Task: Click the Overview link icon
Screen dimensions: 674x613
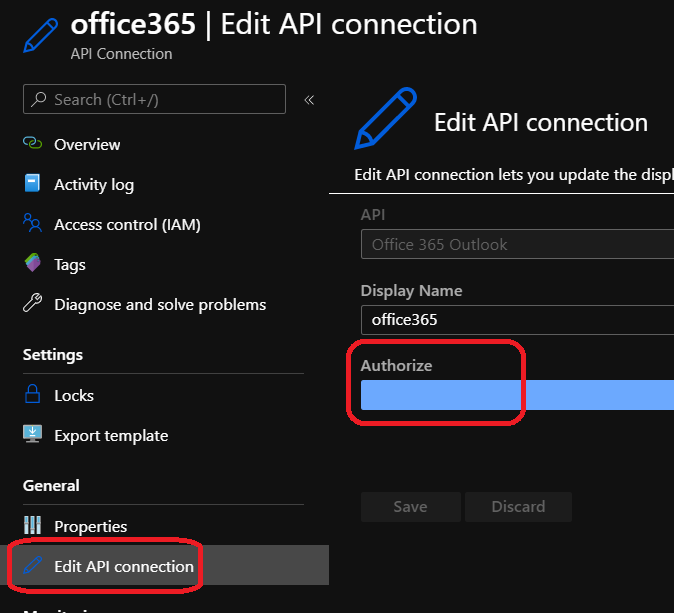Action: [x=33, y=144]
